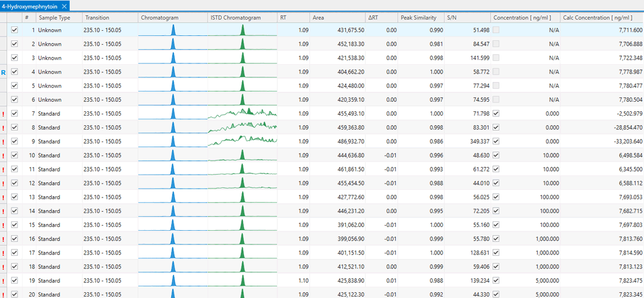This screenshot has height=298, width=644.
Task: Click the S/N column header
Action: [467, 18]
